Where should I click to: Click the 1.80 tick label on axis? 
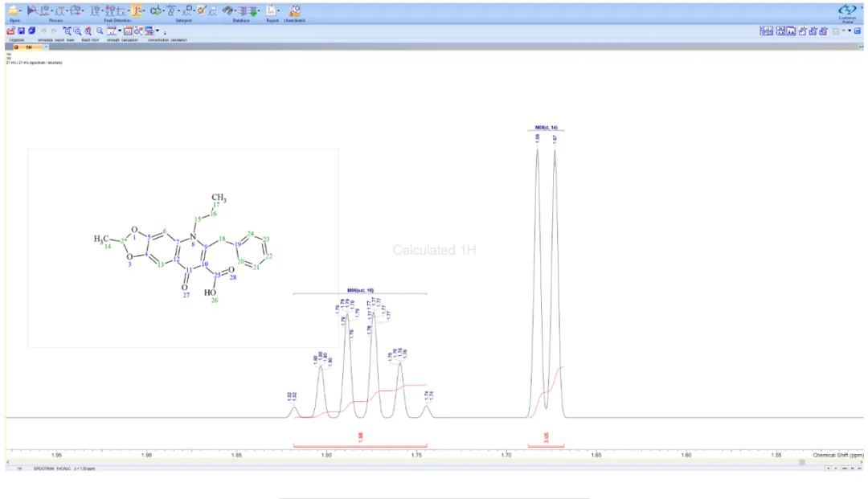click(x=326, y=455)
